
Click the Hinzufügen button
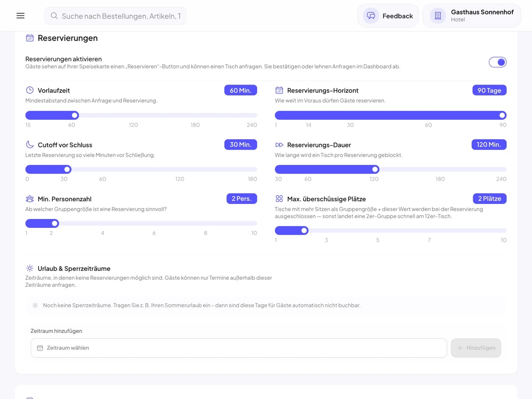click(x=476, y=348)
